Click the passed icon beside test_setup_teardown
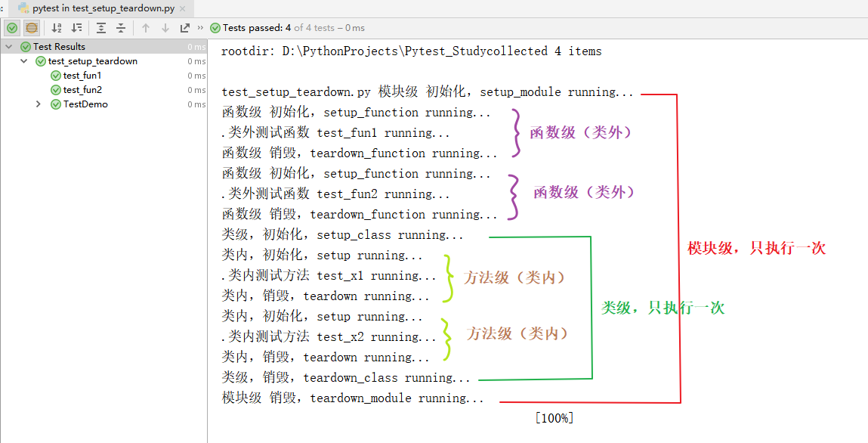 (x=40, y=61)
